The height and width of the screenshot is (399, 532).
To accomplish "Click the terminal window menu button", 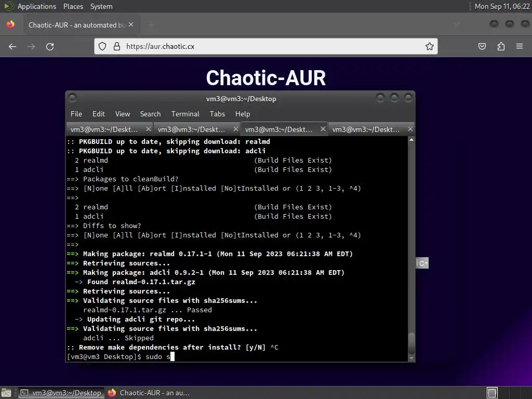I will [72, 98].
